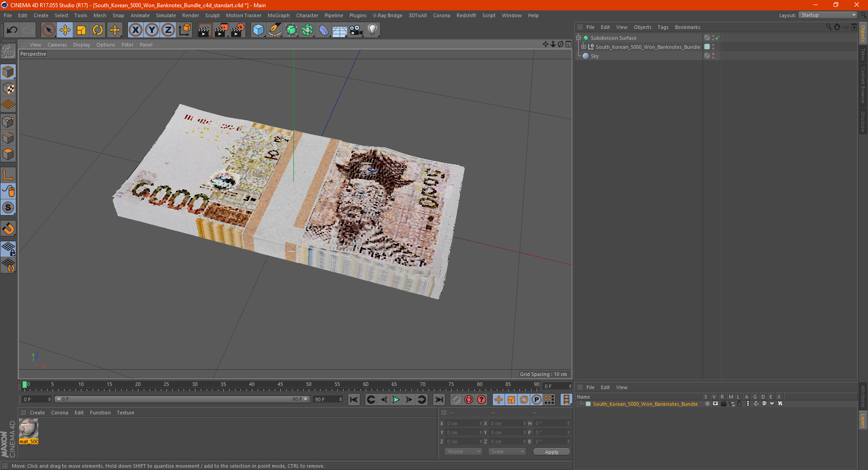The image size is (868, 470).
Task: Add an Array modeling object
Action: (x=307, y=30)
